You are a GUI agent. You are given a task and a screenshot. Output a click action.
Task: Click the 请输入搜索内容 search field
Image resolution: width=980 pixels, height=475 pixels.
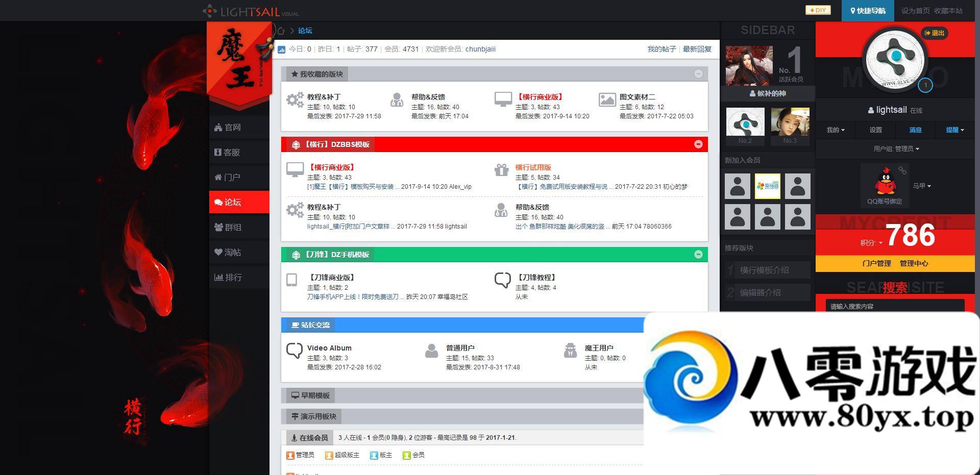[894, 306]
